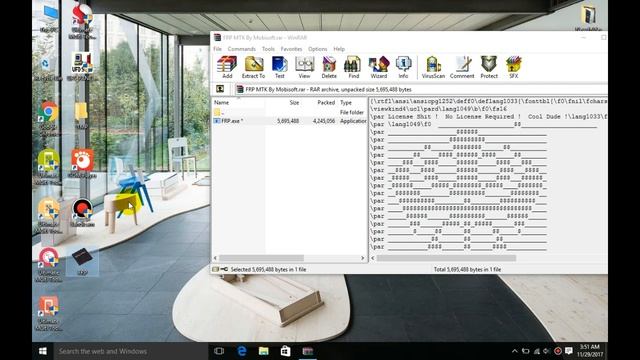Open Microsoft Edge from the taskbar
This screenshot has height=360, width=640.
[x=242, y=351]
